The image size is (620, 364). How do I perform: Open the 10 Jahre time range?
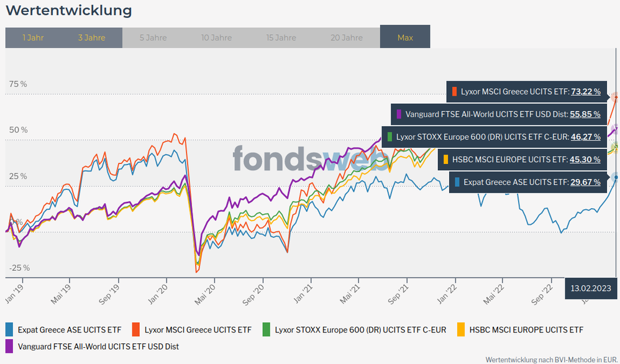216,38
